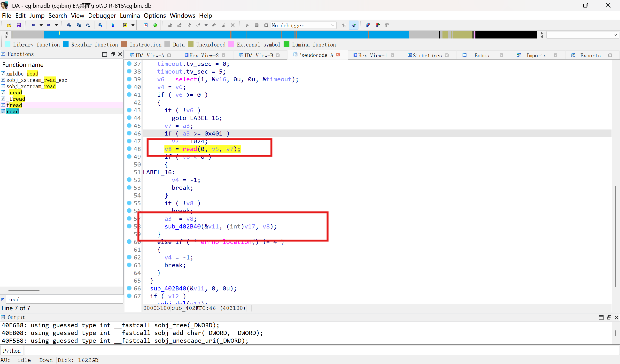Select sobj_xstream_read_esc function

tap(37, 80)
